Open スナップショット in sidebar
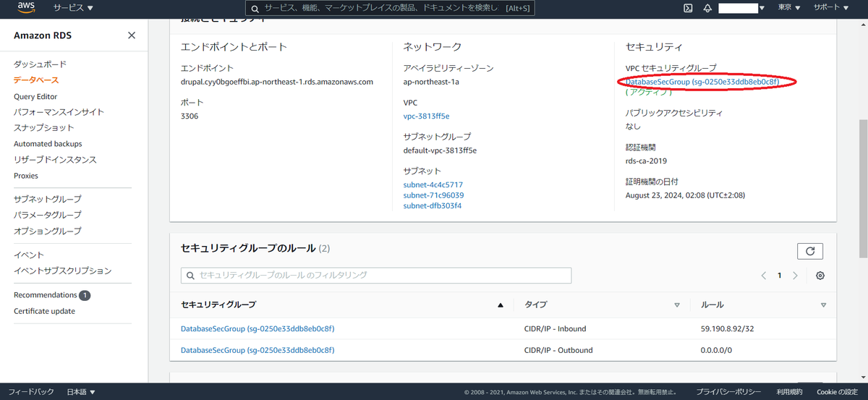The image size is (868, 400). 43,127
